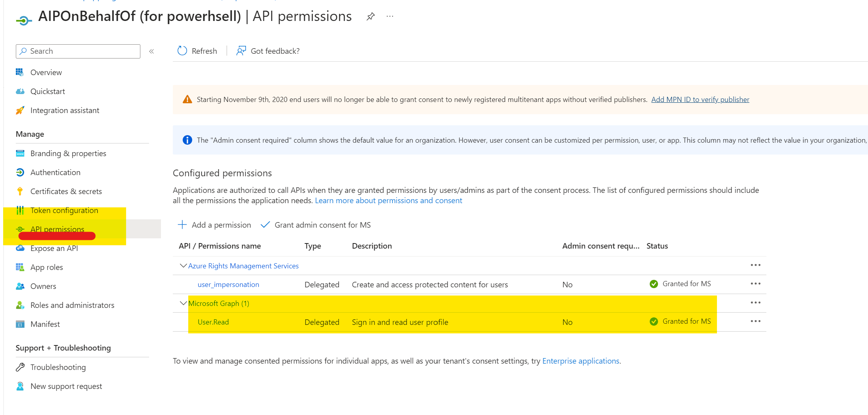Select the Expose an API icon
Viewport: 868px width, 415px height.
20,248
